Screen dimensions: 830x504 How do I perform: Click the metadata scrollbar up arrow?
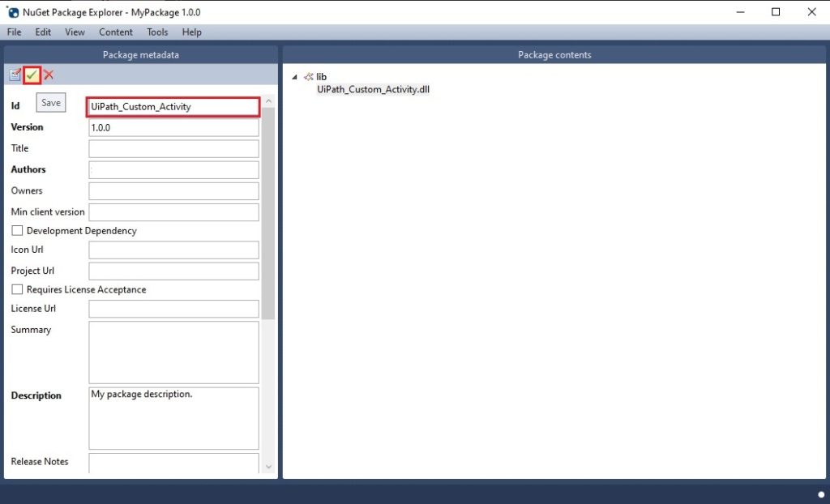pos(268,100)
